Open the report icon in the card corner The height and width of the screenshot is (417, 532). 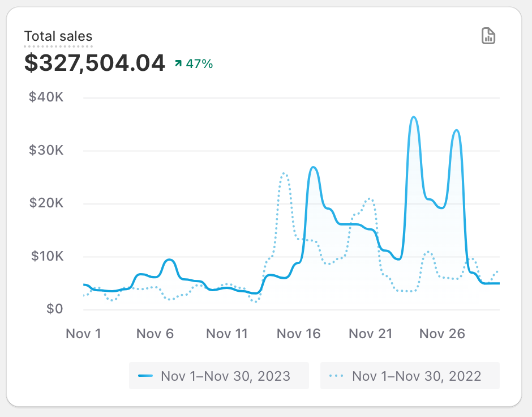point(488,36)
